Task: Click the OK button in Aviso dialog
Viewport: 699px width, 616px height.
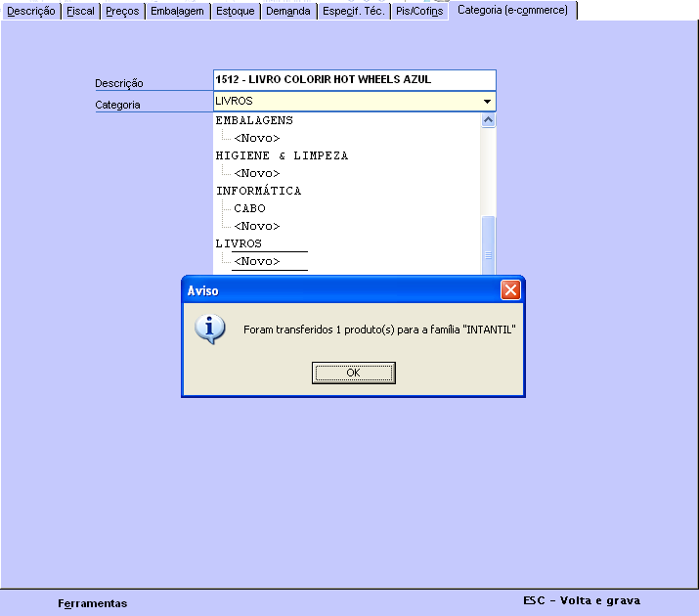Action: (354, 373)
